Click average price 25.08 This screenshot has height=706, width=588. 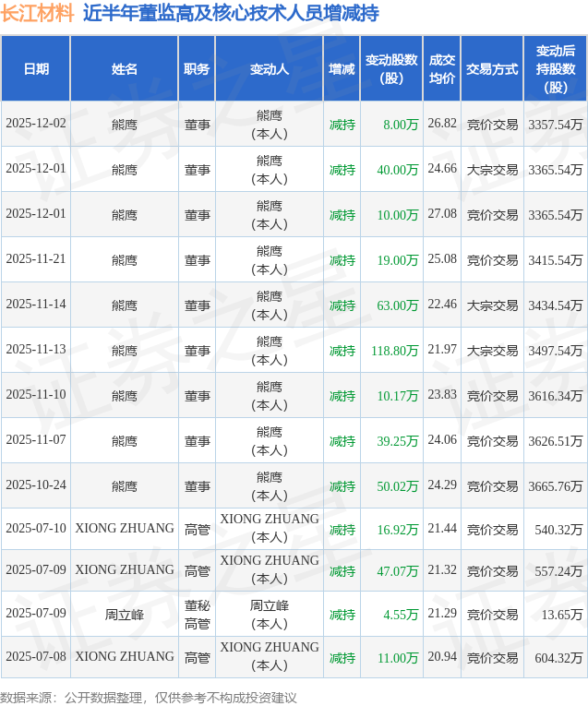[x=442, y=259]
